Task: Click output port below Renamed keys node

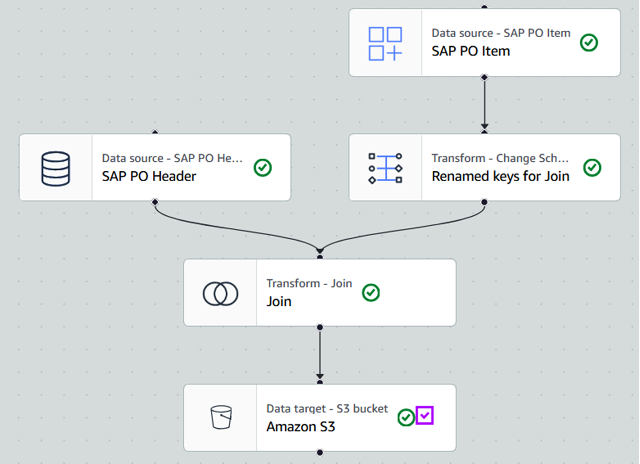Action: [x=485, y=202]
